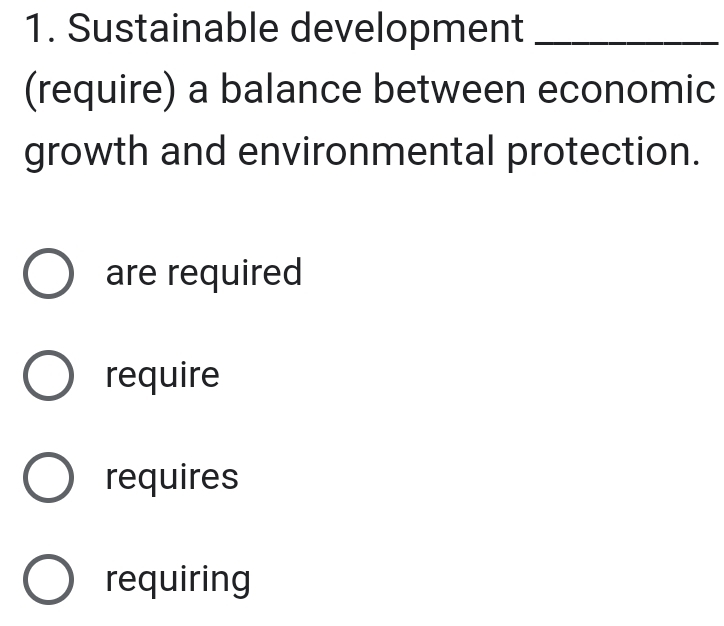Click the word 'growth' in the question

click(x=86, y=152)
